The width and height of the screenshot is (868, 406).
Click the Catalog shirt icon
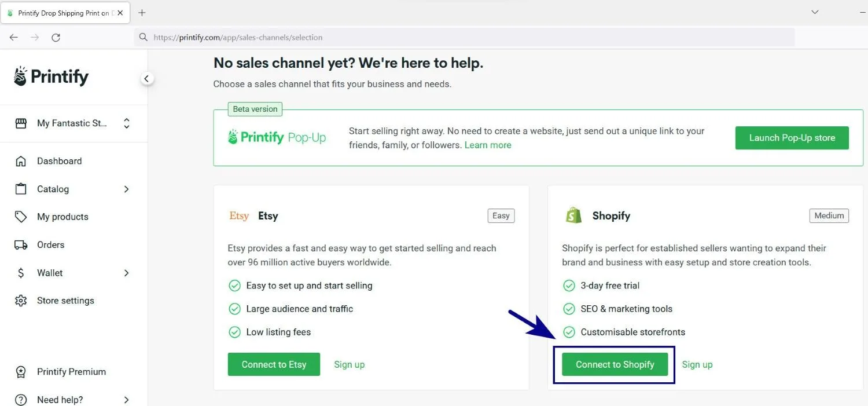(x=21, y=189)
